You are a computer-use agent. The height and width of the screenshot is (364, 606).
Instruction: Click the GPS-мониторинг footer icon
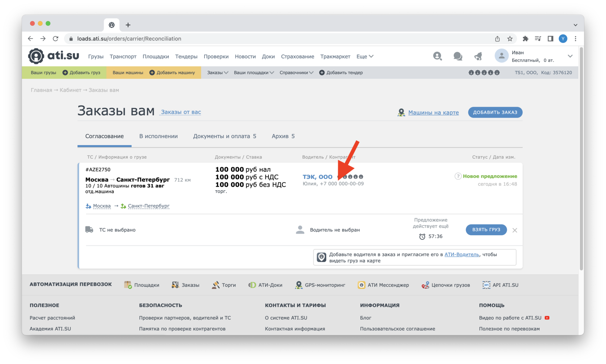tap(299, 285)
